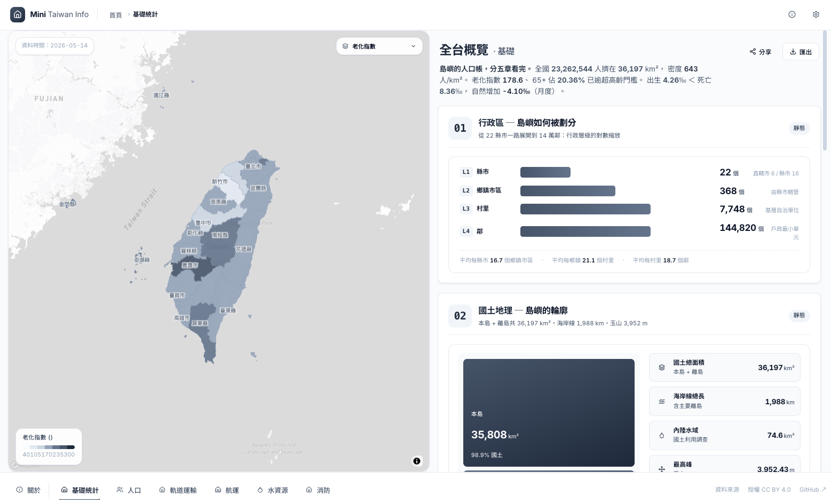Click the L2 鄉鎮市區 bar
Image resolution: width=831 pixels, height=504 pixels.
tap(568, 191)
